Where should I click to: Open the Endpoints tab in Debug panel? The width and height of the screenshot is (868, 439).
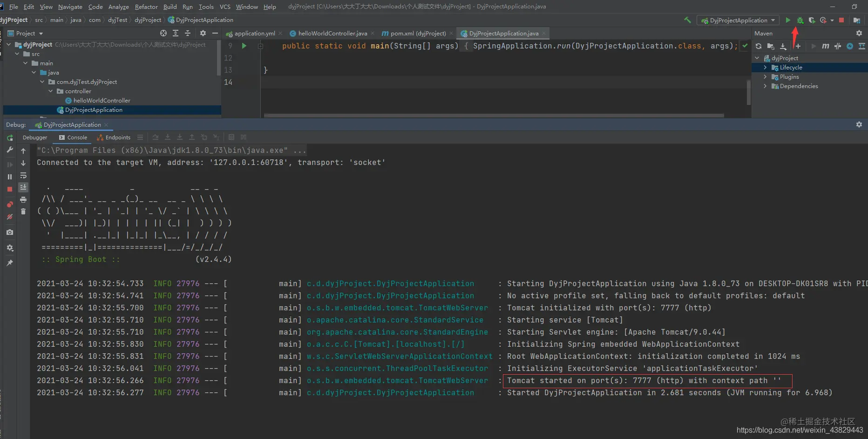pos(114,137)
